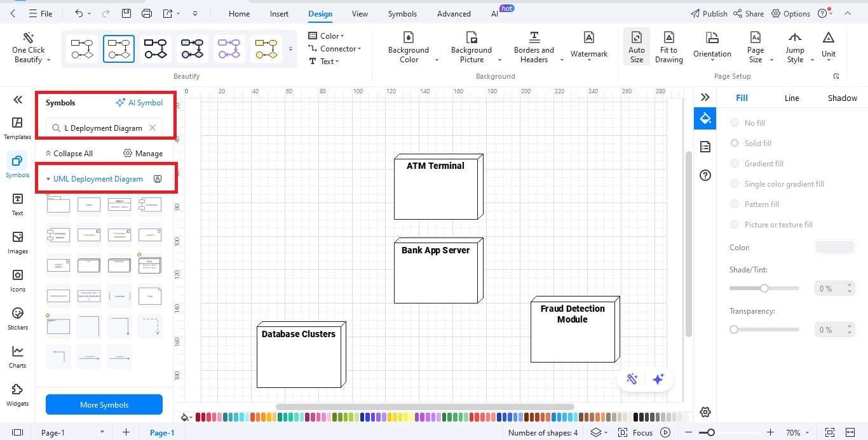Select Picture or texture fill option
The width and height of the screenshot is (868, 440).
tap(735, 224)
